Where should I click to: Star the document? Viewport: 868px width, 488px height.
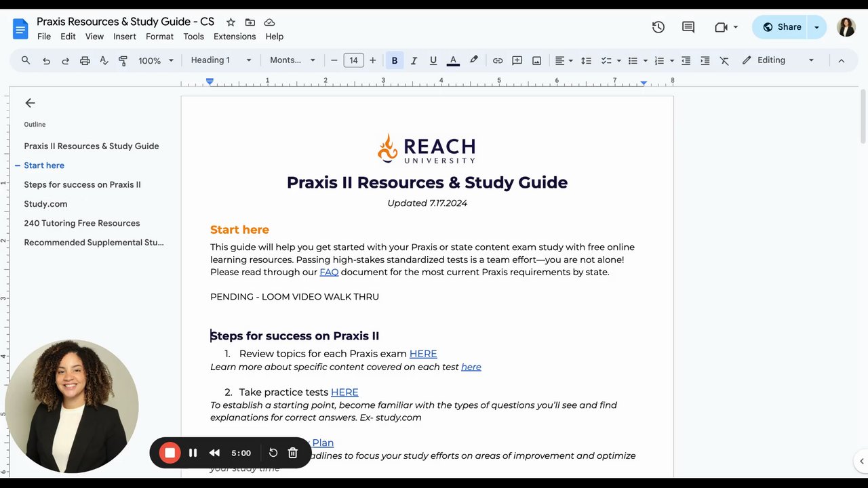pyautogui.click(x=231, y=22)
